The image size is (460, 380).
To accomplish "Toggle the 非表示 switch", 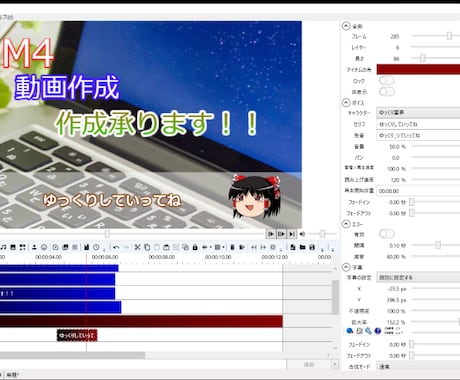I will point(387,91).
